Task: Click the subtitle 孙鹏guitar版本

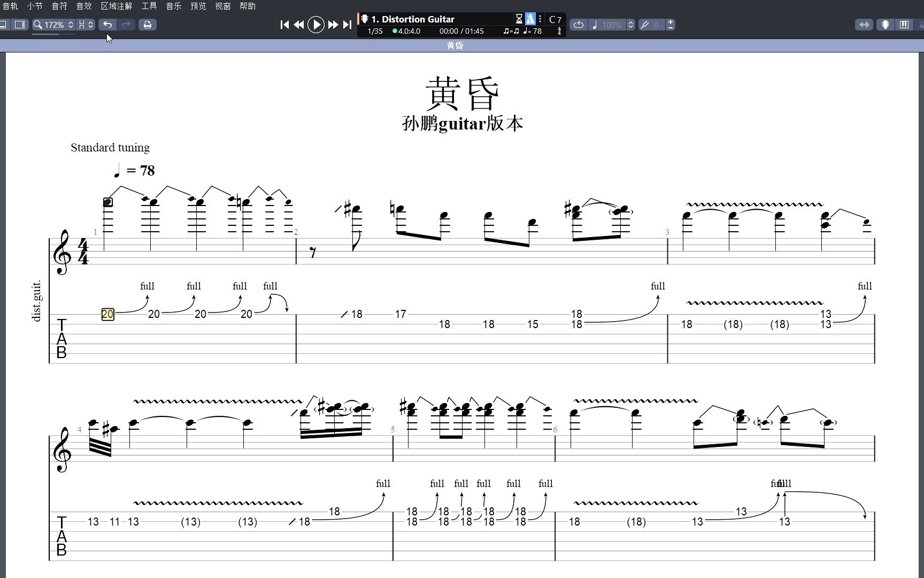Action: coord(463,124)
